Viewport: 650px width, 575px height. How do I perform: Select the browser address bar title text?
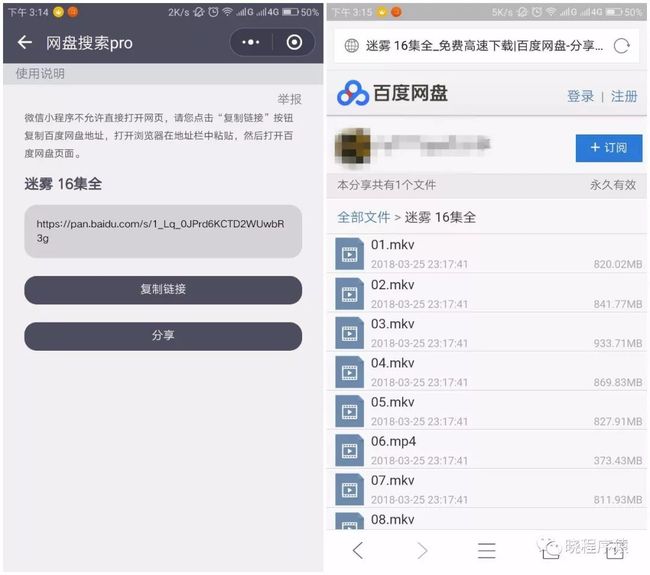coord(484,46)
